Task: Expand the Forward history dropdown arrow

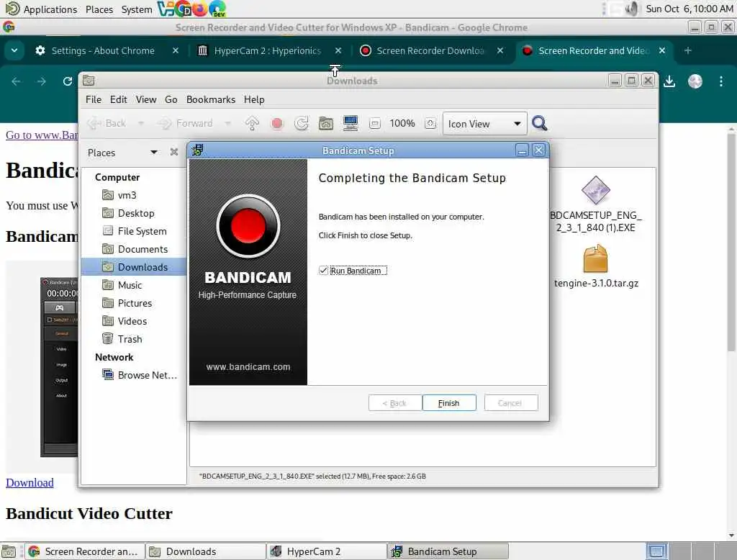Action: (228, 123)
